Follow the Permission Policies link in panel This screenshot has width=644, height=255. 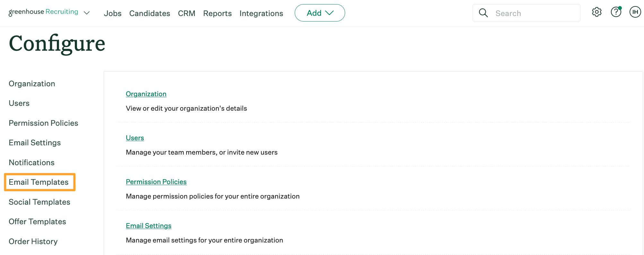[156, 182]
